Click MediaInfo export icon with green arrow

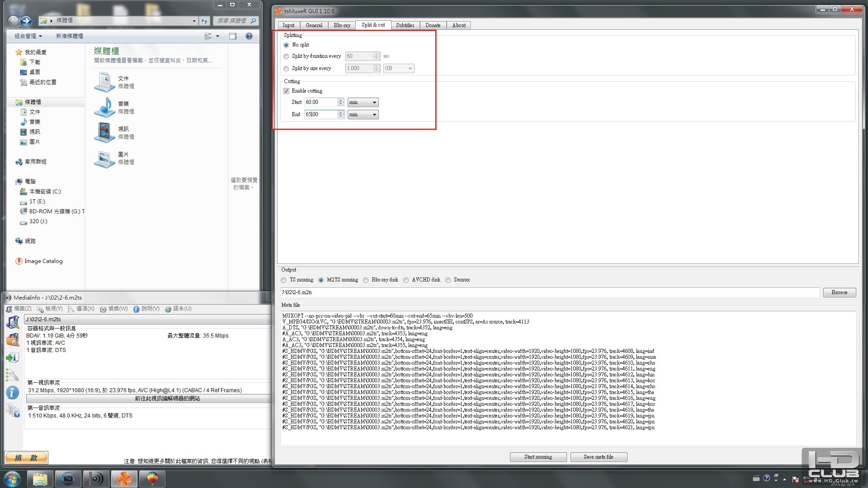pyautogui.click(x=12, y=357)
